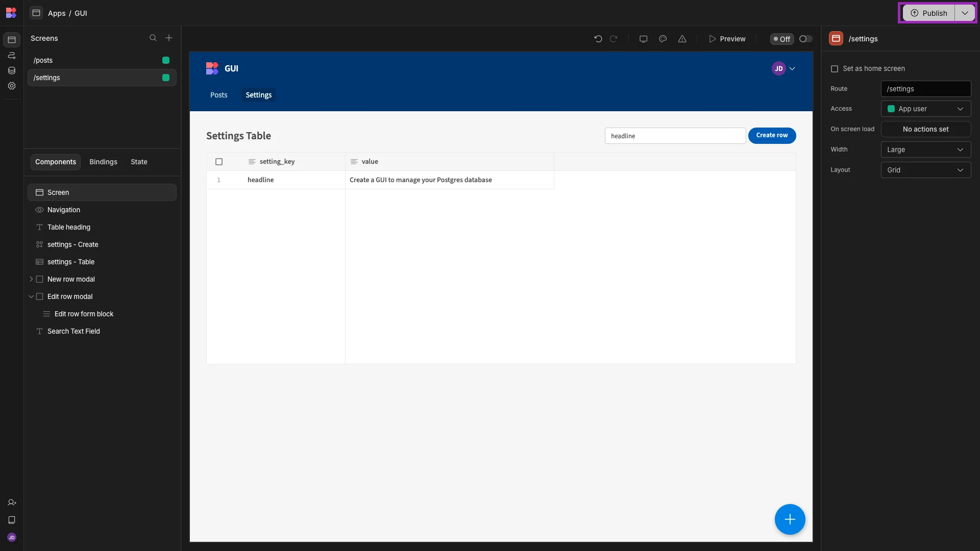The image size is (980, 551).
Task: Flip the Off toggle switch in toolbar
Action: tap(805, 39)
